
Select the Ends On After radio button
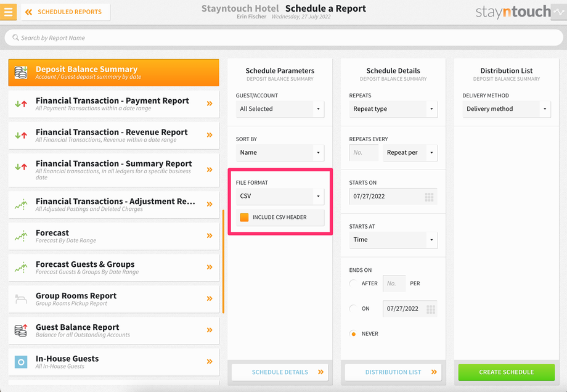click(x=353, y=283)
